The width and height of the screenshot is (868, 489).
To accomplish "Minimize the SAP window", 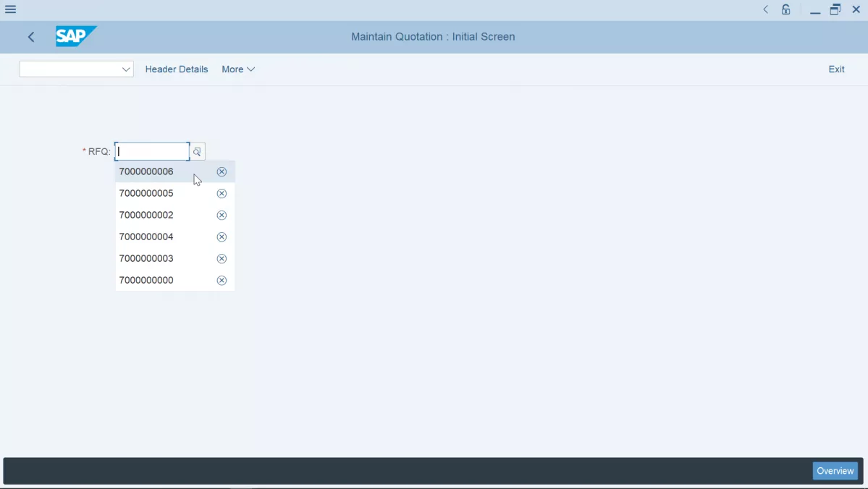I will (815, 10).
